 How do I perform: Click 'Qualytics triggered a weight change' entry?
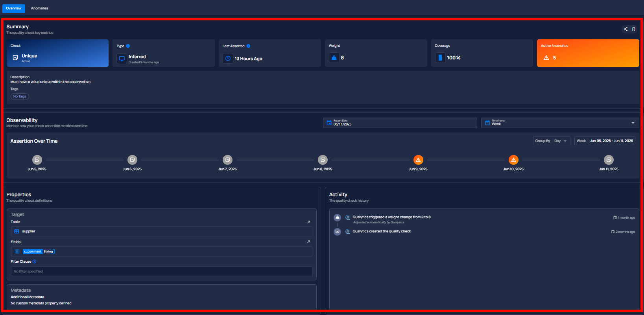click(391, 217)
